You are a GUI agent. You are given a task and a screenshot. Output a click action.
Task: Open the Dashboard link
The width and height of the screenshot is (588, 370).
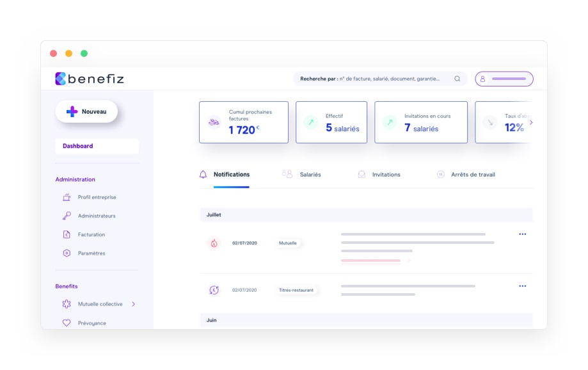pyautogui.click(x=77, y=145)
